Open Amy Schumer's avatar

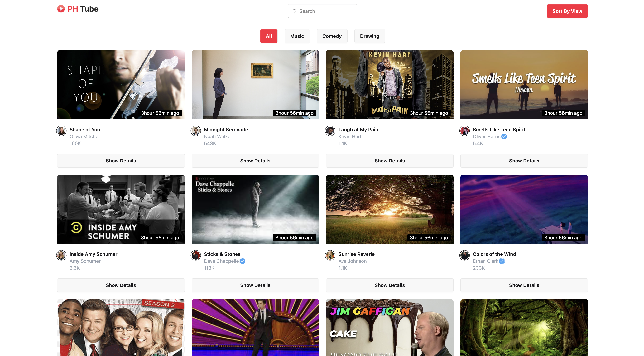(61, 255)
